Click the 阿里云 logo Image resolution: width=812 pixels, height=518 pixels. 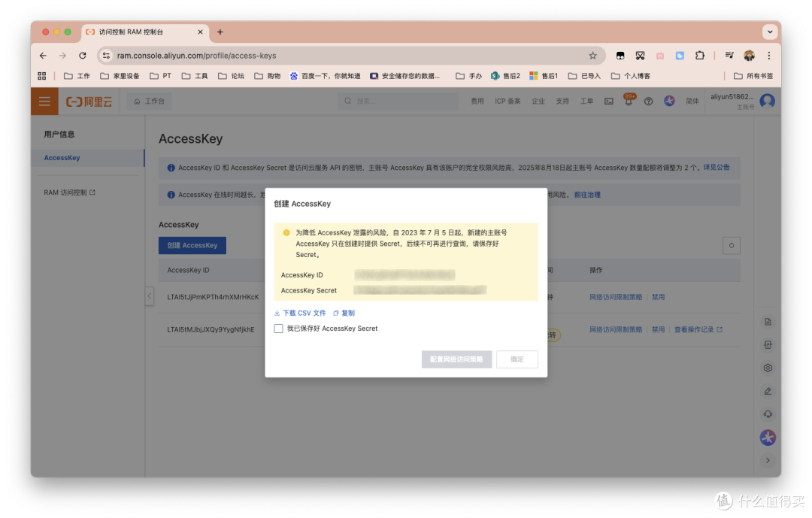tap(89, 101)
